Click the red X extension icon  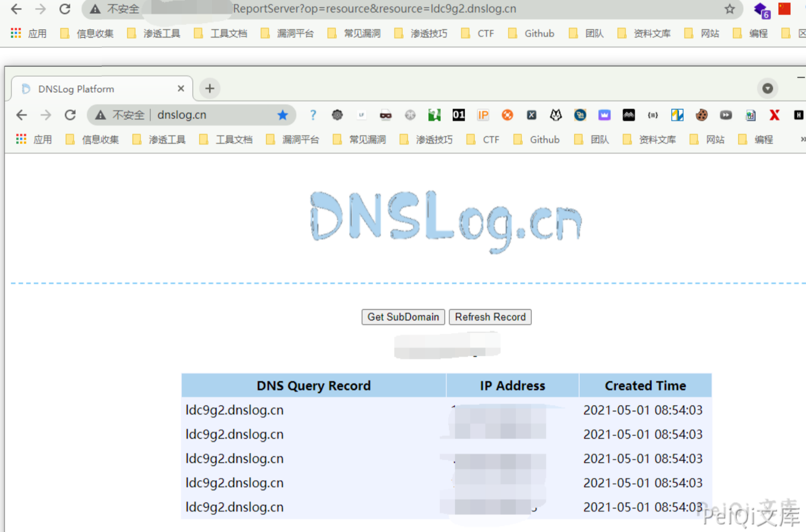[x=774, y=115]
